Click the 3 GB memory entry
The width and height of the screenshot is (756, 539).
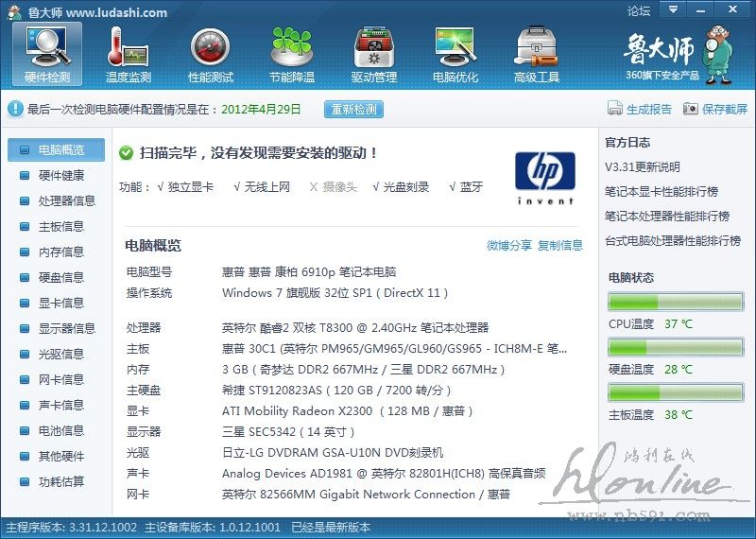click(x=364, y=370)
